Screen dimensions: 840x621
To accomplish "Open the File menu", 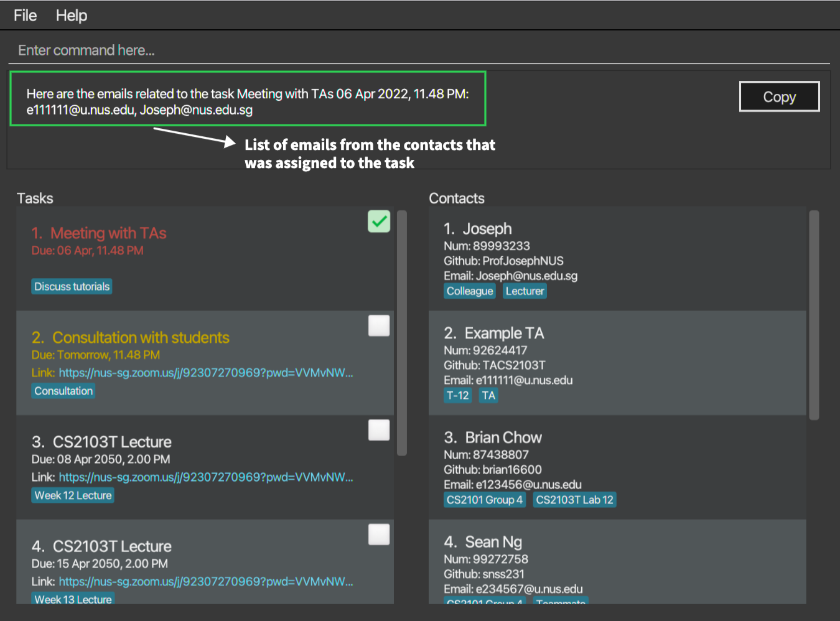I will click(26, 16).
